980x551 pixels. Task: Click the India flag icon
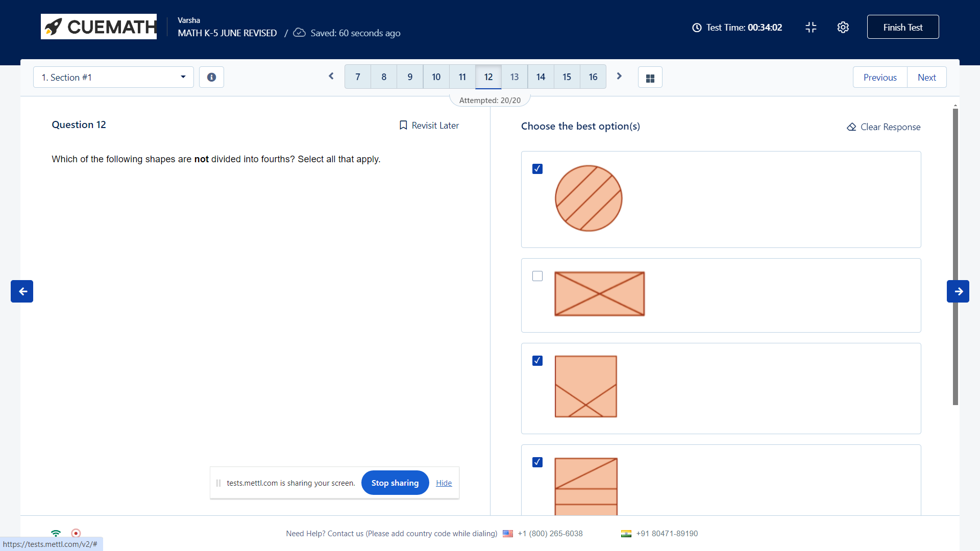click(x=626, y=534)
